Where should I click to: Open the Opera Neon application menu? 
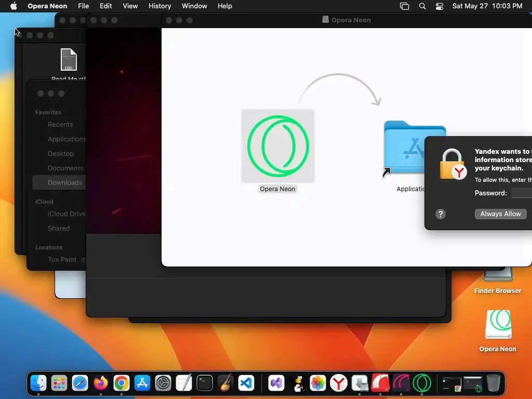tap(47, 6)
